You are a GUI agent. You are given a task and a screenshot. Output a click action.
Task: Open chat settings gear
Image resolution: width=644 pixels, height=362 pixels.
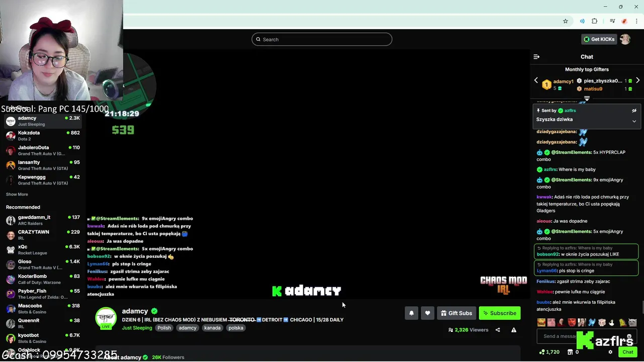click(610, 352)
